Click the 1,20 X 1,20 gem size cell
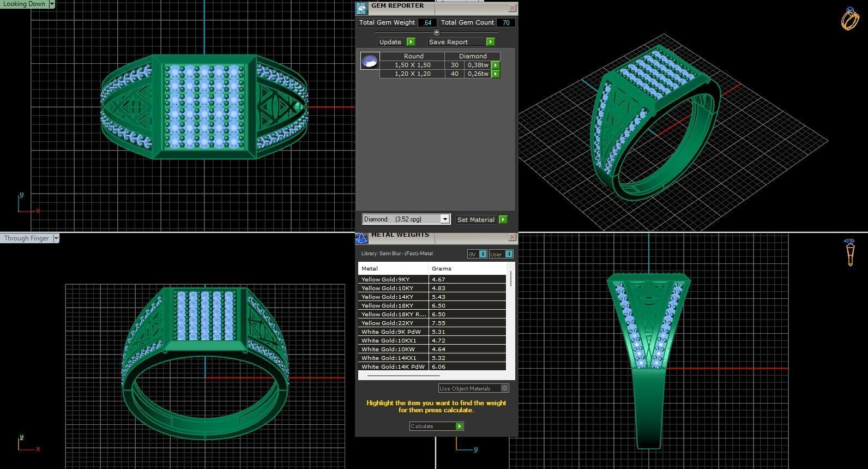Screen dimensions: 868x469 point(413,74)
